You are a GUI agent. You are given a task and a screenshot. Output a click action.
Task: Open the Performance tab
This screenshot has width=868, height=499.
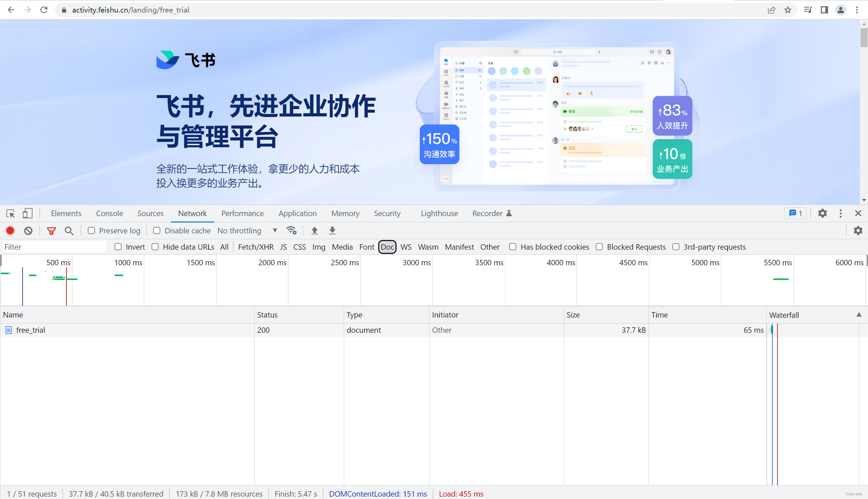point(242,213)
